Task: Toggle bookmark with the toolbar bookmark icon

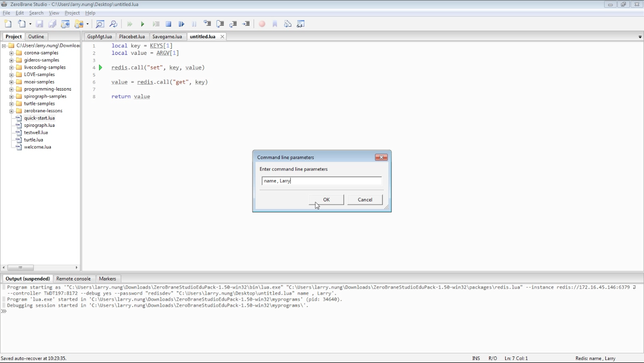Action: point(275,24)
